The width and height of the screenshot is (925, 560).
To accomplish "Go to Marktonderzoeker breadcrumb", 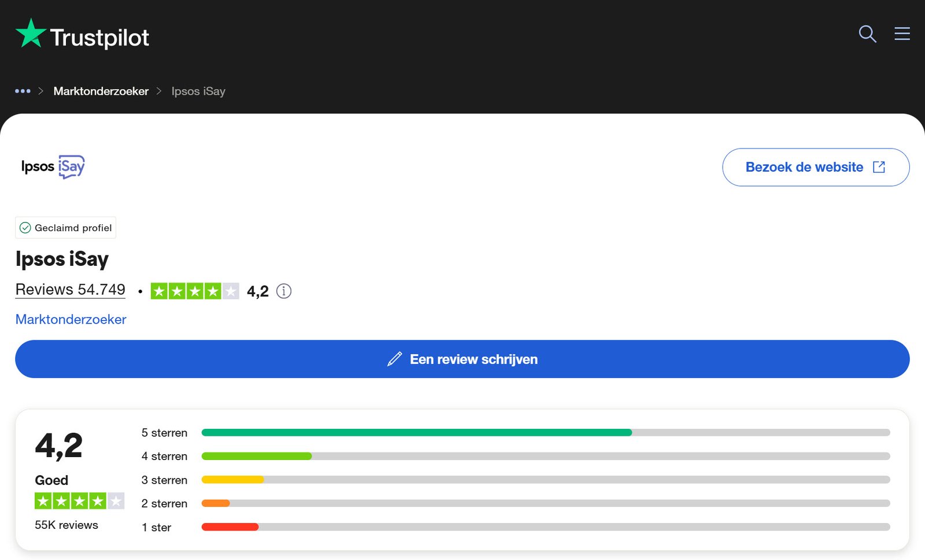I will click(x=101, y=91).
